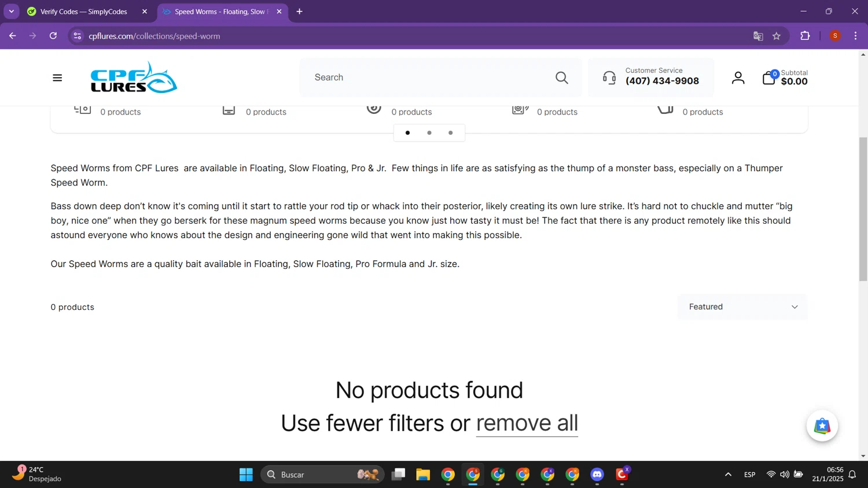Click the second collection's 0 products text
868x488 pixels.
click(266, 112)
